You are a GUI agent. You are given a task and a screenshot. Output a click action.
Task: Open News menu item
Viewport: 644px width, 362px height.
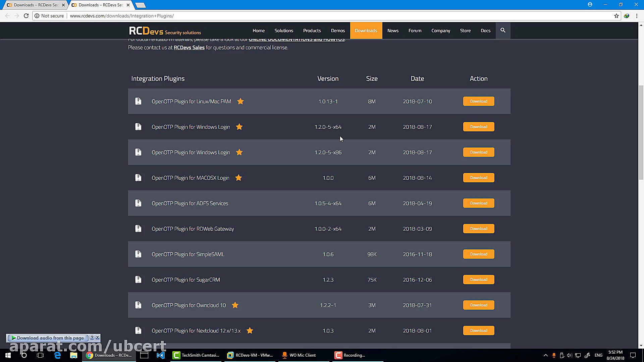coord(393,31)
